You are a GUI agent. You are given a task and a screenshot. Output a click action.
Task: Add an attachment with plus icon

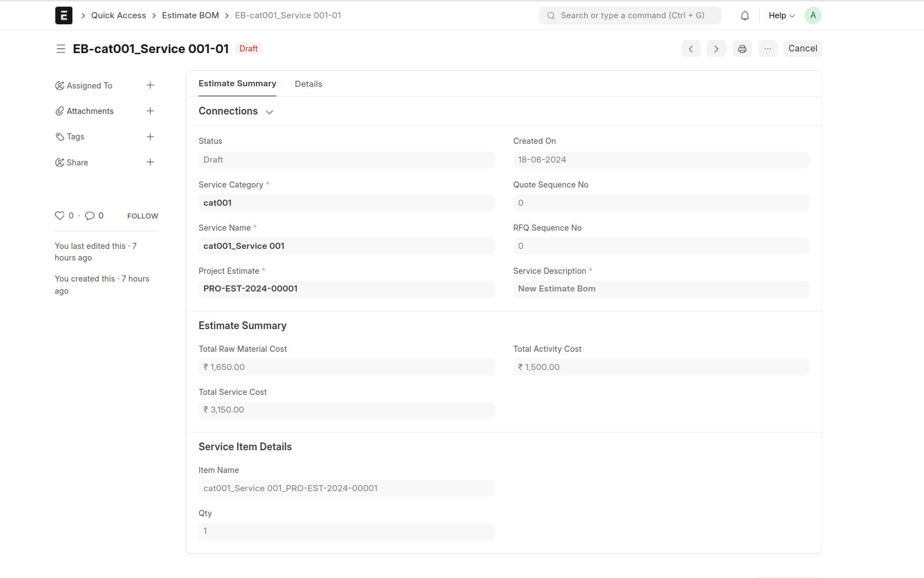pyautogui.click(x=150, y=111)
